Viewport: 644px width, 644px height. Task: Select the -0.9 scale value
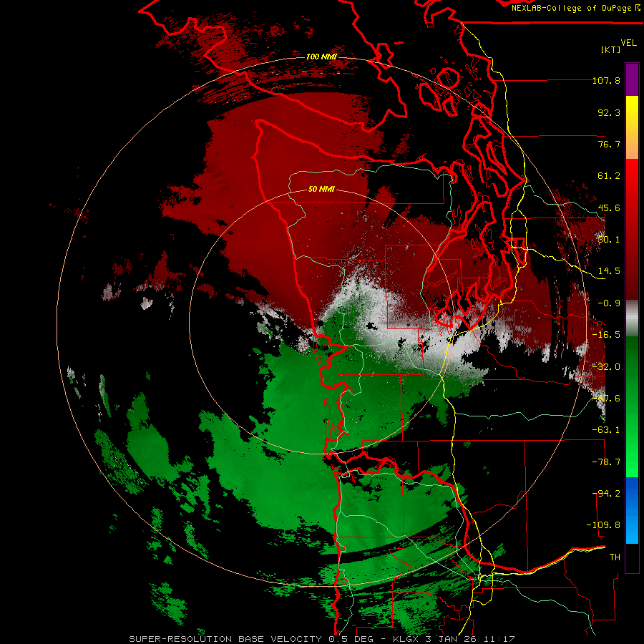pyautogui.click(x=609, y=303)
